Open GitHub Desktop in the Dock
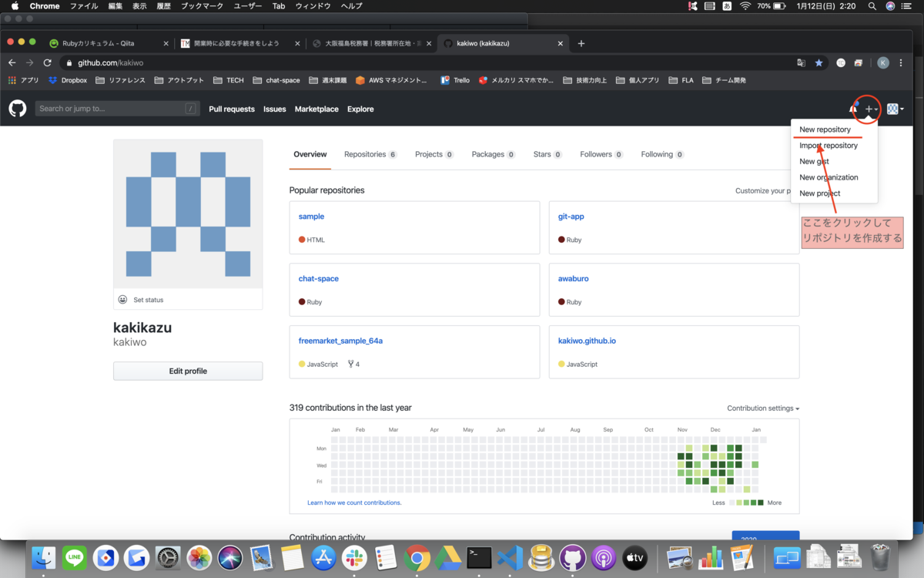924x578 pixels. tap(572, 557)
